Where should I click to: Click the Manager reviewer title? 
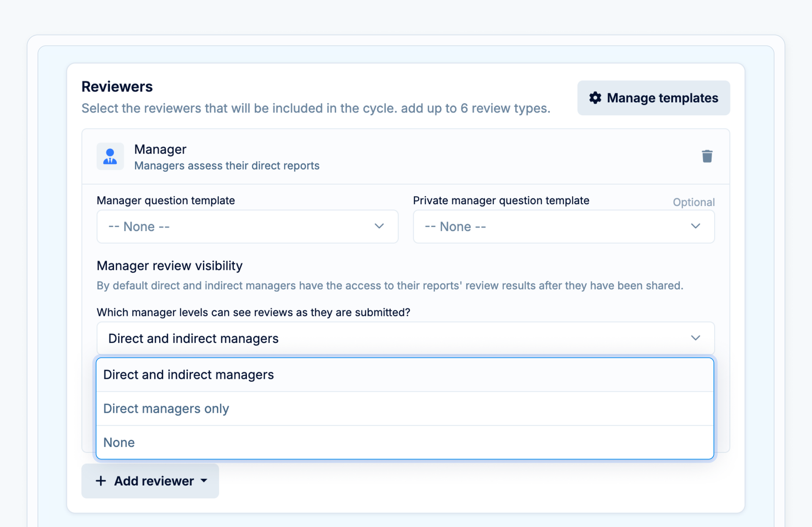[x=160, y=149]
